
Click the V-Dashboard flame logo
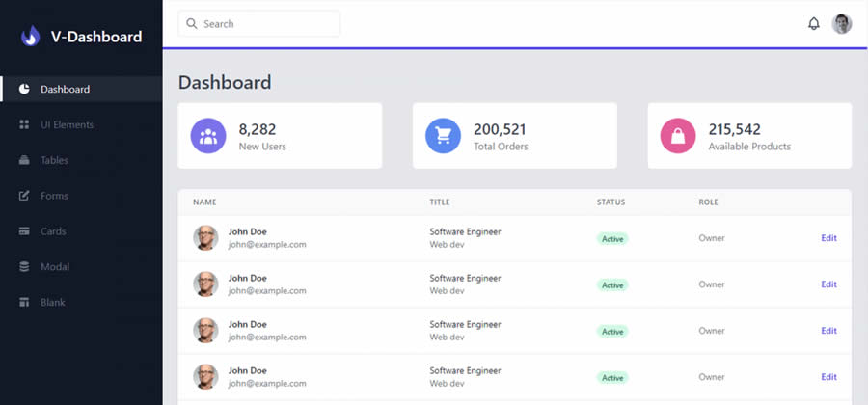pos(31,37)
